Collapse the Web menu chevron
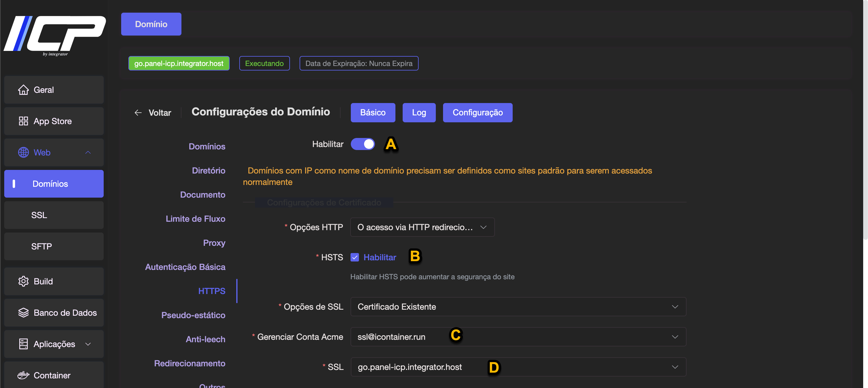868x388 pixels. pos(88,152)
